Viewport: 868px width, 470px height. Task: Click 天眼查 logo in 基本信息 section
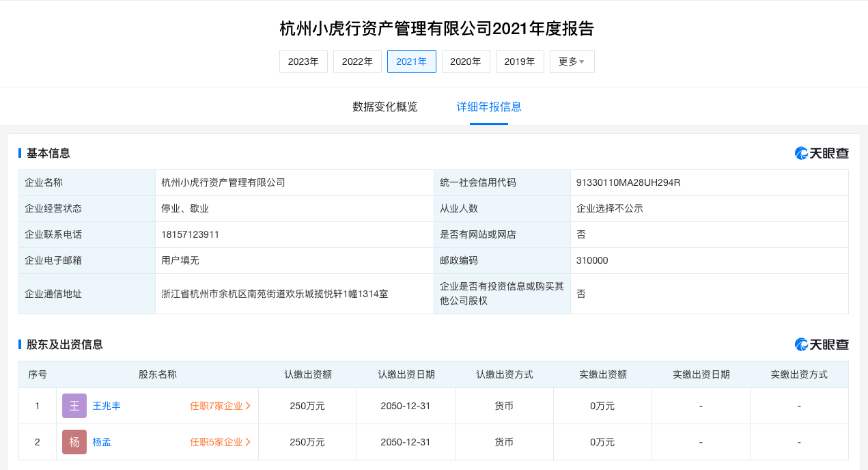pyautogui.click(x=822, y=153)
